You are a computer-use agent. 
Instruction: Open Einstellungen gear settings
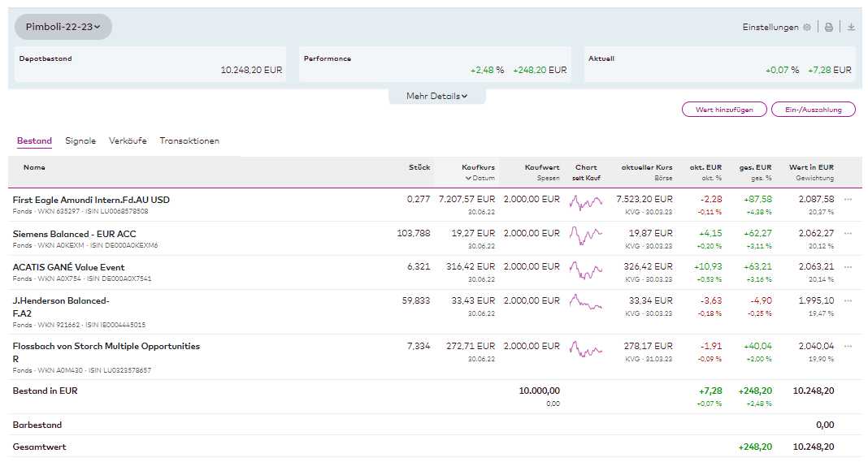806,27
